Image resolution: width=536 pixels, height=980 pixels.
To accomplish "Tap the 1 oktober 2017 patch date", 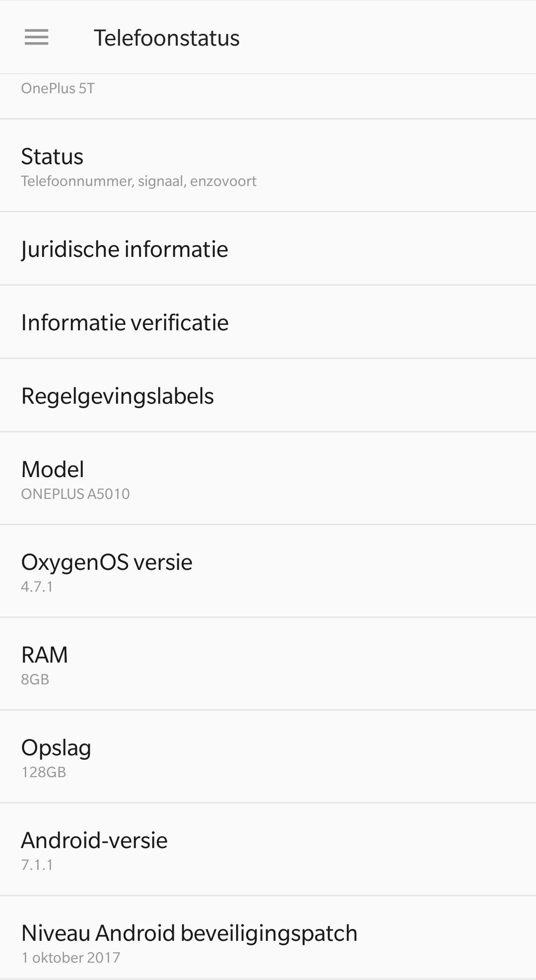I will click(70, 958).
